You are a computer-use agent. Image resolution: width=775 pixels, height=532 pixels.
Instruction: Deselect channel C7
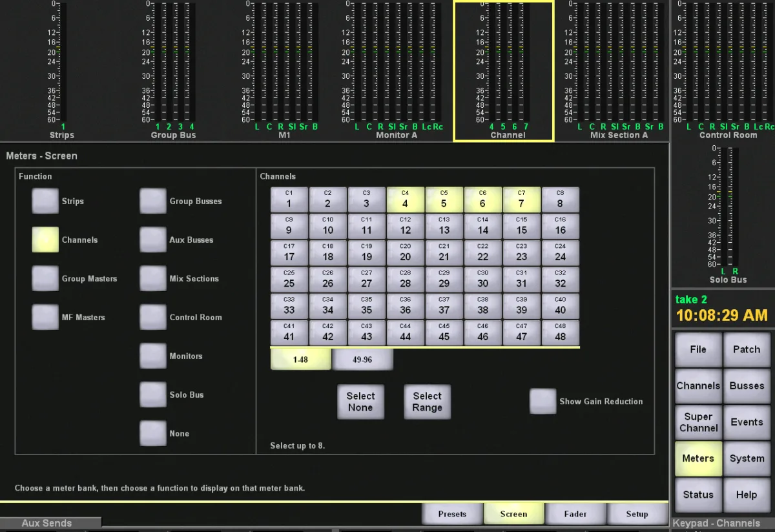(522, 200)
